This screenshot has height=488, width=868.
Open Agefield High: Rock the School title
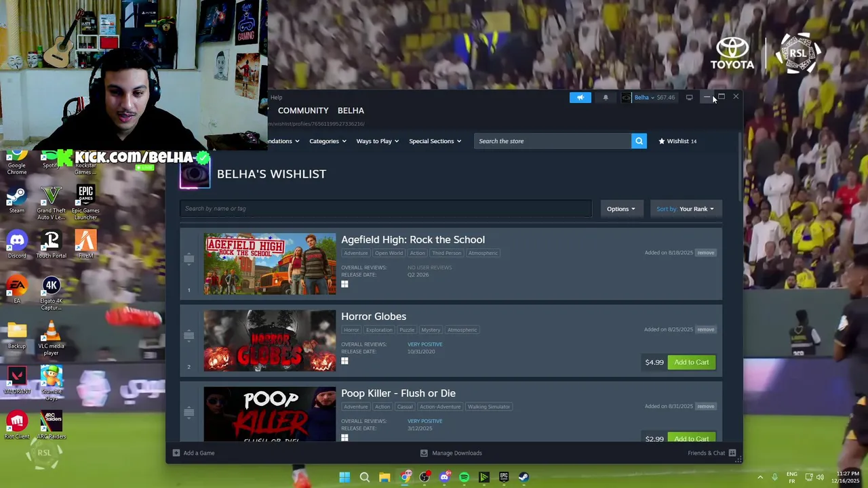(x=413, y=239)
